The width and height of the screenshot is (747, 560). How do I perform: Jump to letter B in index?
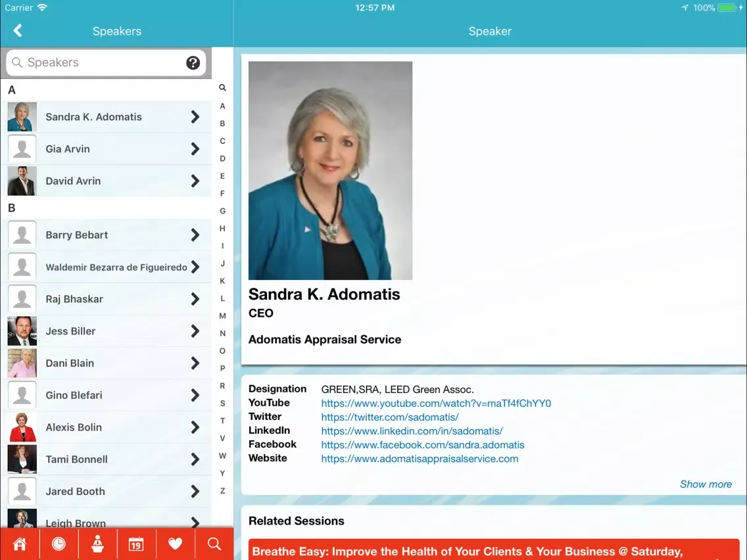pos(222,124)
